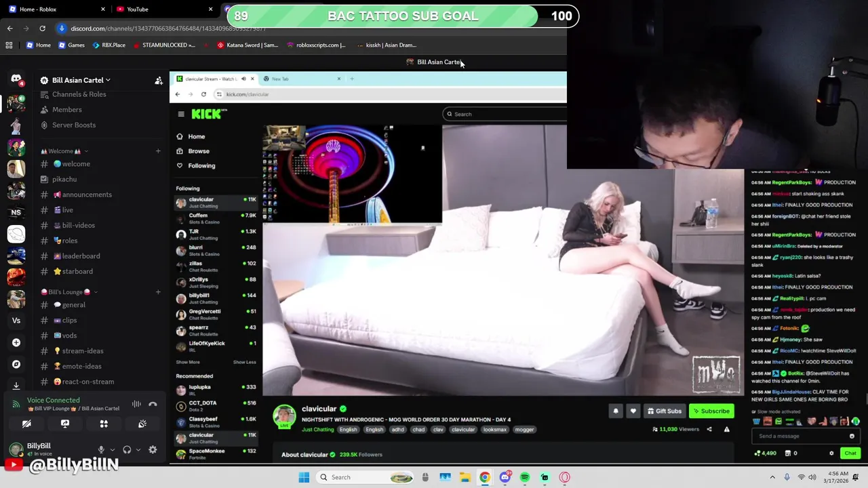The height and width of the screenshot is (488, 868).
Task: Open the browser apps grid icon
Action: click(x=9, y=45)
